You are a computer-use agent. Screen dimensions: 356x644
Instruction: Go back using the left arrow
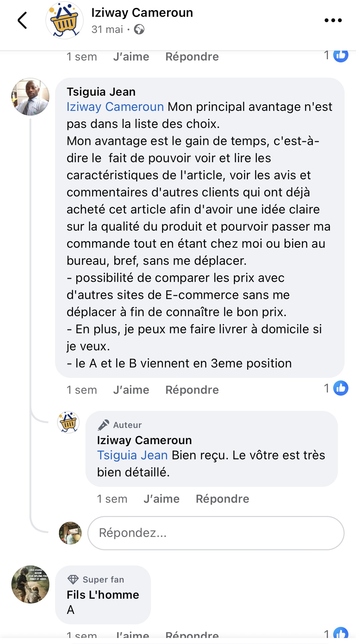22,21
